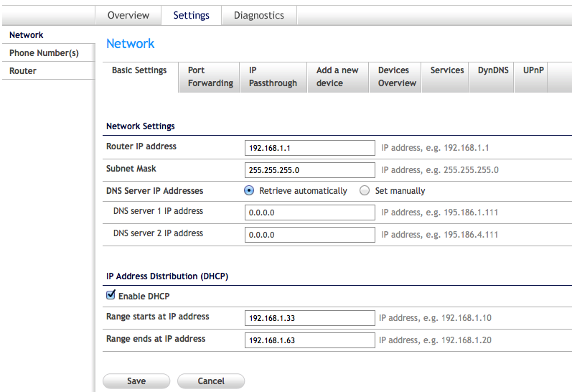
Task: Open the UPnP tab
Action: point(533,70)
